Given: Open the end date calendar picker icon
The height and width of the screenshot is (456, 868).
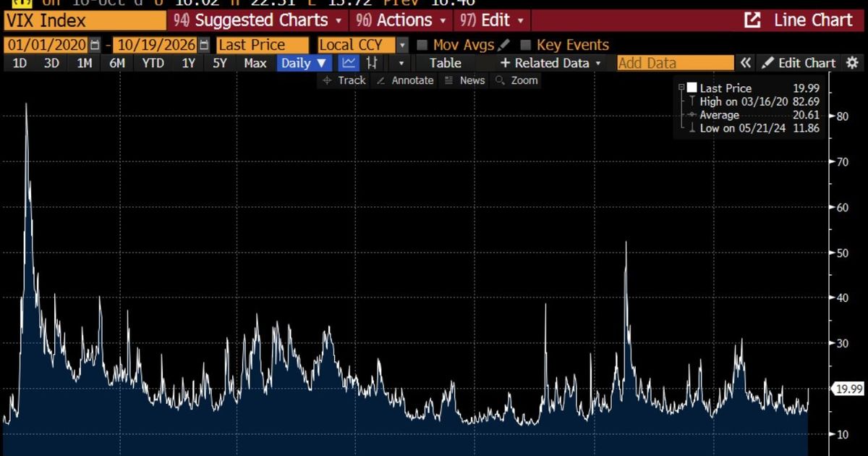Looking at the screenshot, I should pos(205,45).
